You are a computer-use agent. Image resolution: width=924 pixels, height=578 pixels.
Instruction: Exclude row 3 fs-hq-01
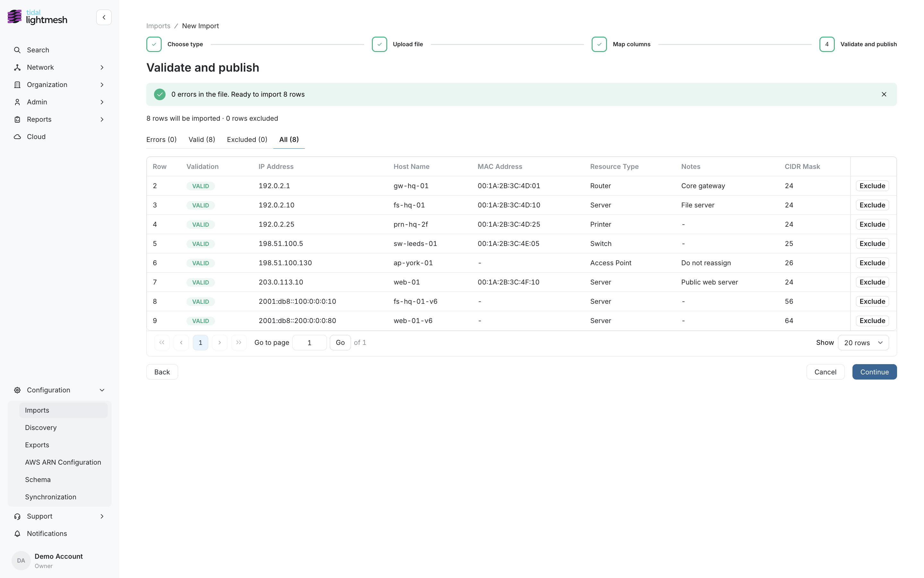pos(872,205)
